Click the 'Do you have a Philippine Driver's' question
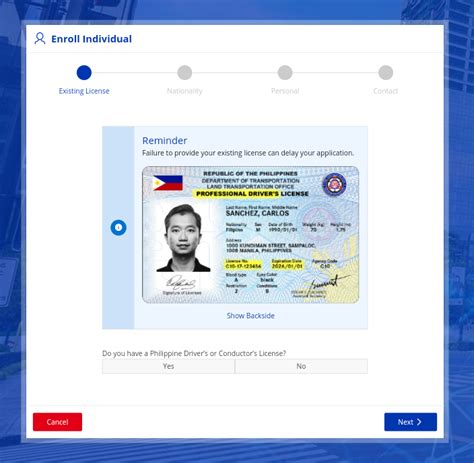The width and height of the screenshot is (474, 463). tap(194, 353)
